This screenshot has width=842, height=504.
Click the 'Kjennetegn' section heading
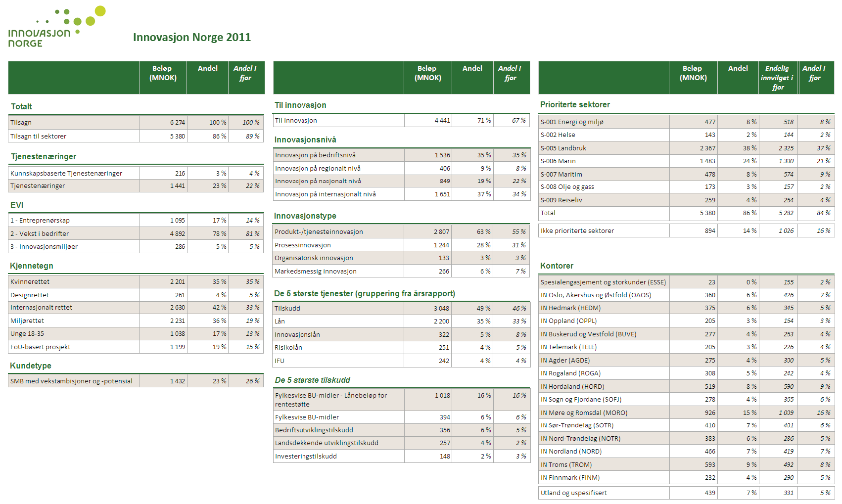[32, 266]
